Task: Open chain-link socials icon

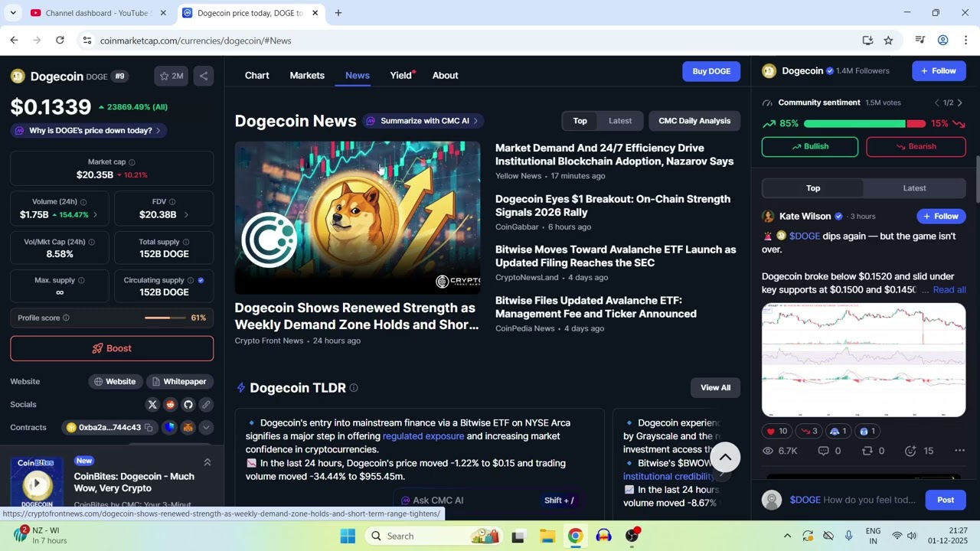Action: [x=206, y=404]
